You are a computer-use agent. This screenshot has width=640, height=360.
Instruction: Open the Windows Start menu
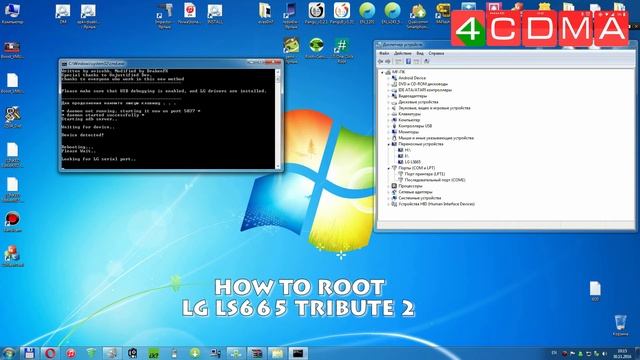(x=9, y=353)
